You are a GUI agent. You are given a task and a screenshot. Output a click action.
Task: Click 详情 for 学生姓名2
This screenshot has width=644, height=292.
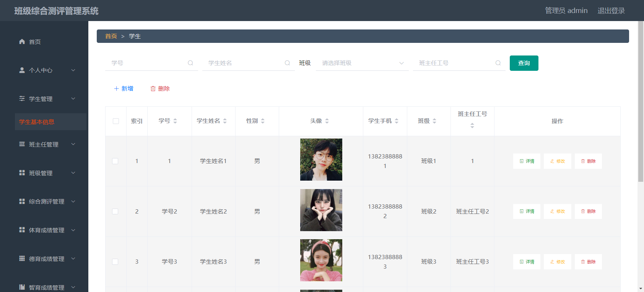[527, 211]
